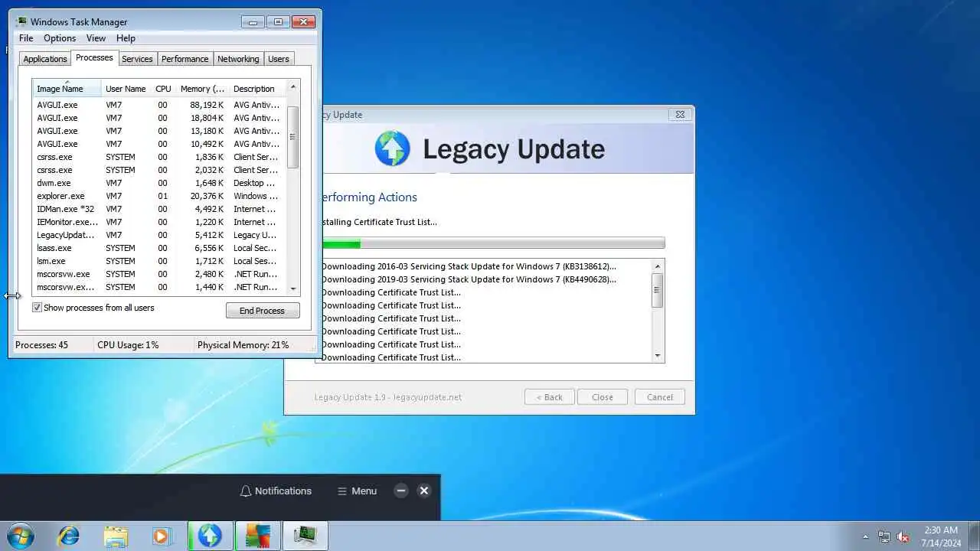Click process list scroll down arrow

292,289
